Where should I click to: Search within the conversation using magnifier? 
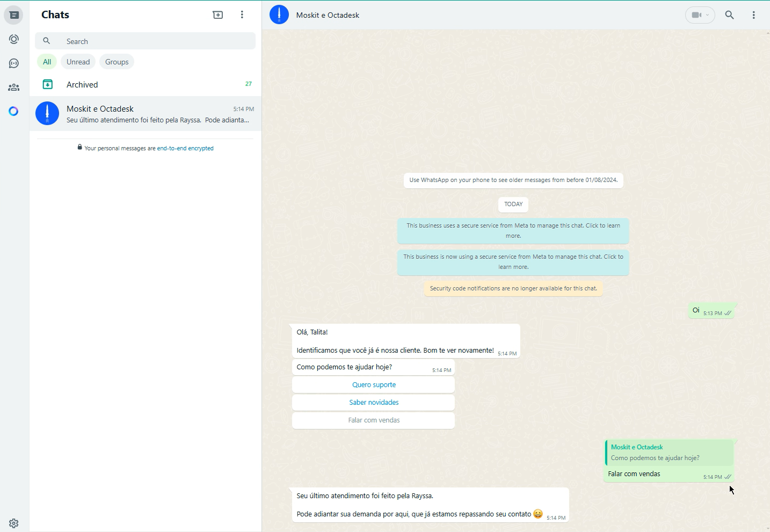[730, 15]
